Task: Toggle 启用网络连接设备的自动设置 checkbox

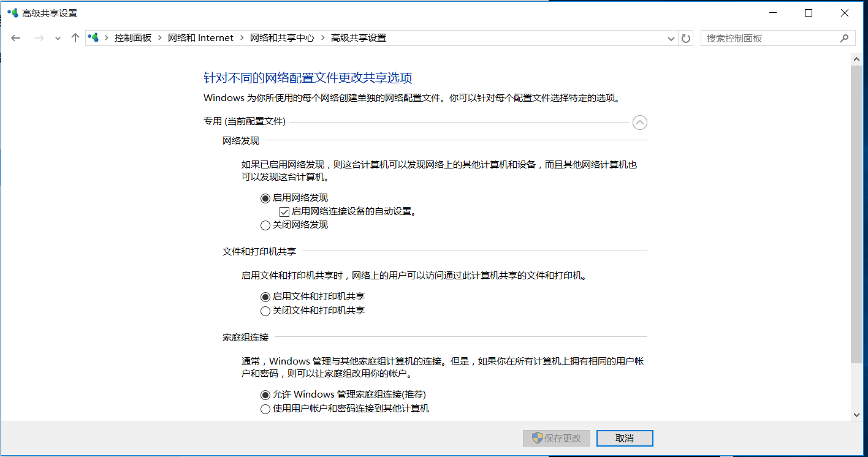Action: pos(284,211)
